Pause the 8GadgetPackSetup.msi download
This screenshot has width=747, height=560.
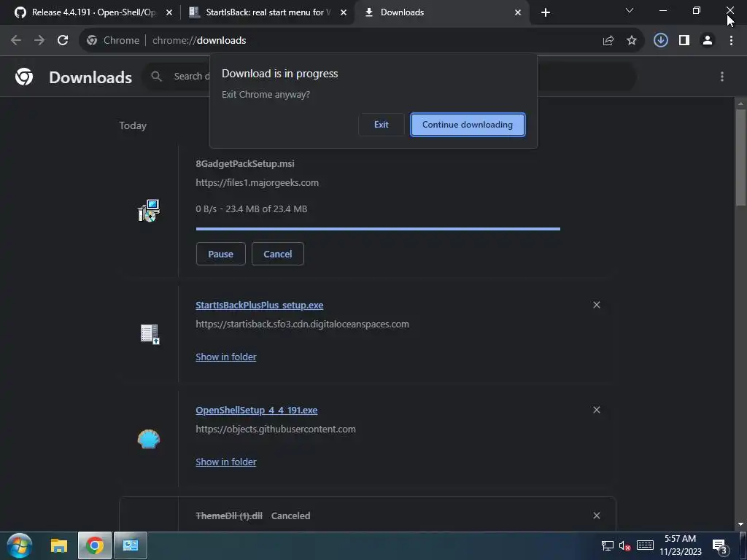[x=220, y=254]
